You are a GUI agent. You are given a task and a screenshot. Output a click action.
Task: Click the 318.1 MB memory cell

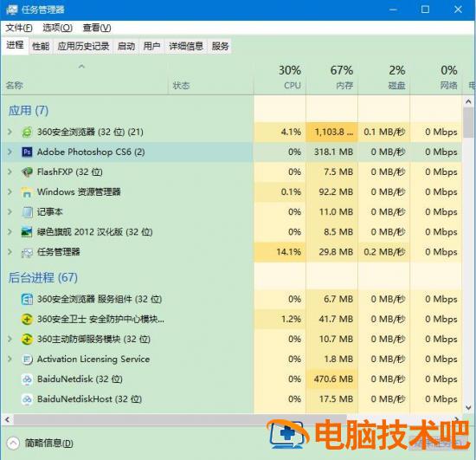[x=331, y=152]
